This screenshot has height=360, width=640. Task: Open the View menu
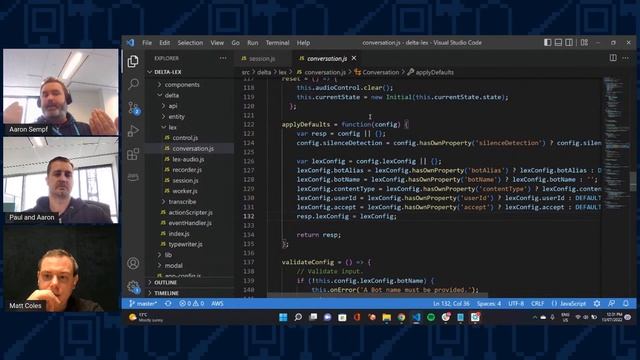pos(217,42)
